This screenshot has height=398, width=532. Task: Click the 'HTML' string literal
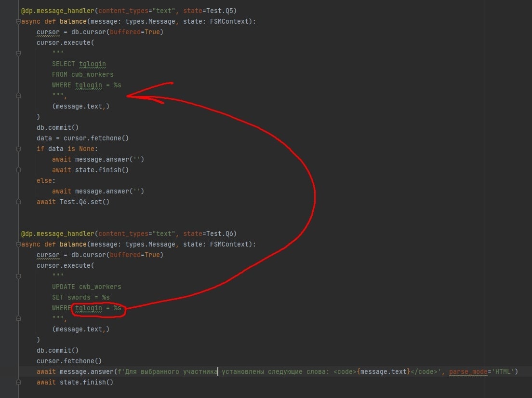(503, 371)
